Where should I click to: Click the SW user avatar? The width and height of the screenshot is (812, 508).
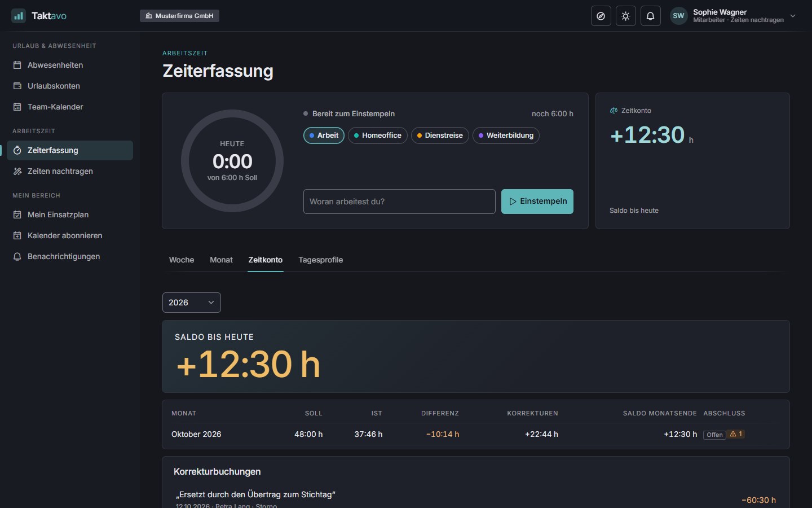[x=679, y=16]
